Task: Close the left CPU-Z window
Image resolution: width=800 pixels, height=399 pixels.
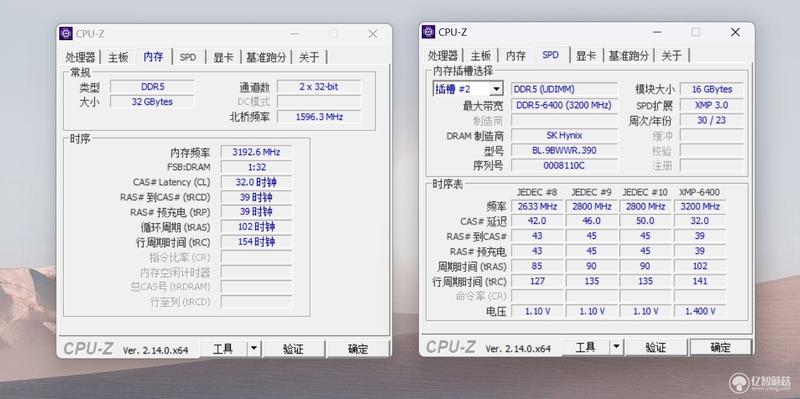Action: 373,34
